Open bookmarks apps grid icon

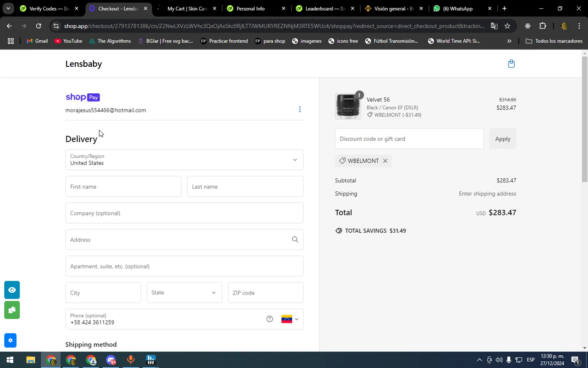point(11,41)
